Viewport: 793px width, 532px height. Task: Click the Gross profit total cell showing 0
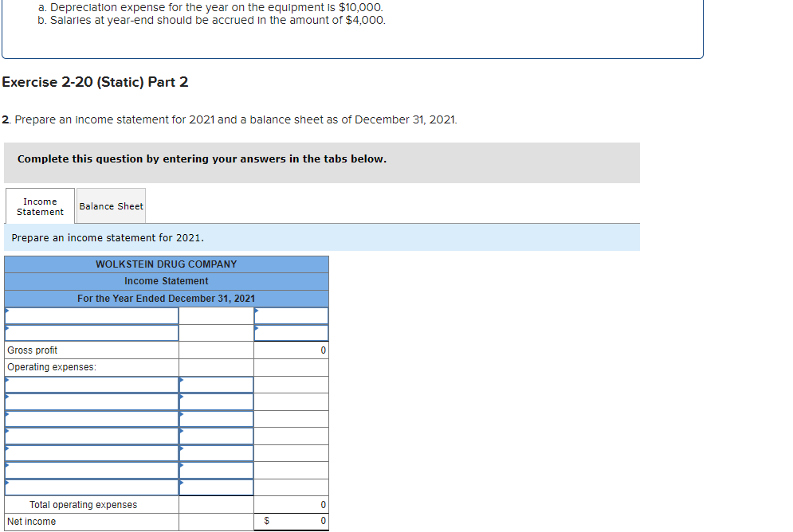[x=291, y=350]
